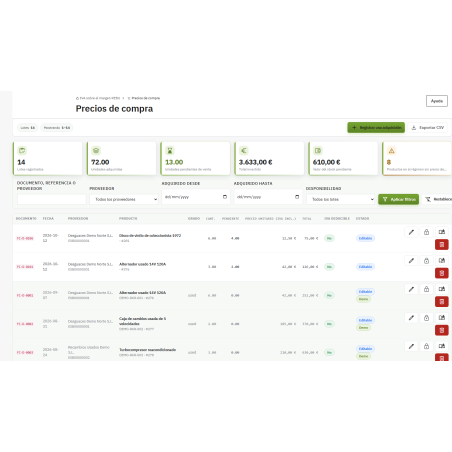Edit the Disco product row
Viewport: 452px width, 452px height.
[411, 232]
